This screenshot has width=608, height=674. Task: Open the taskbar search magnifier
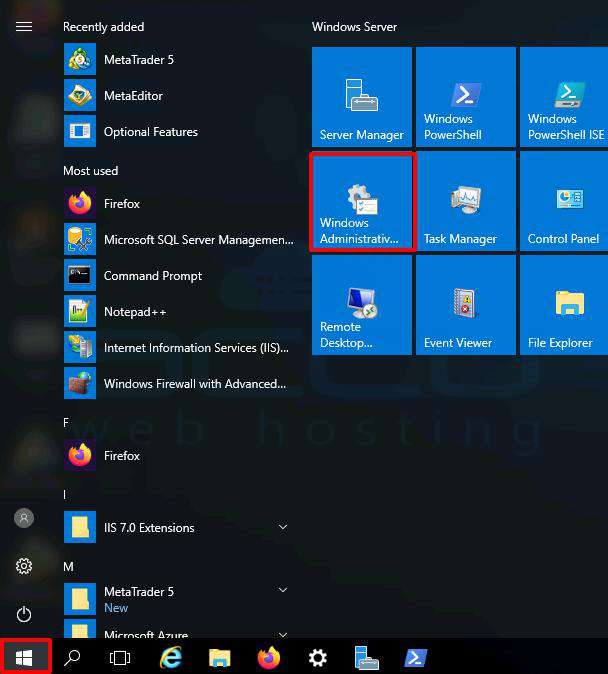tap(72, 657)
